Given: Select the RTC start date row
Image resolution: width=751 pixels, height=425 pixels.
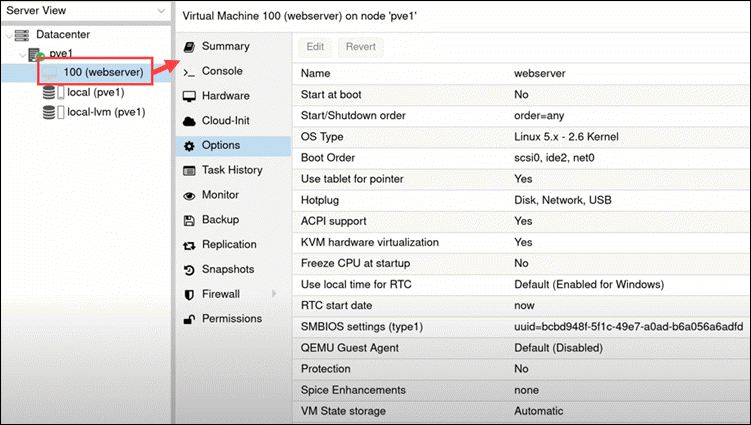Looking at the screenshot, I should tap(521, 305).
